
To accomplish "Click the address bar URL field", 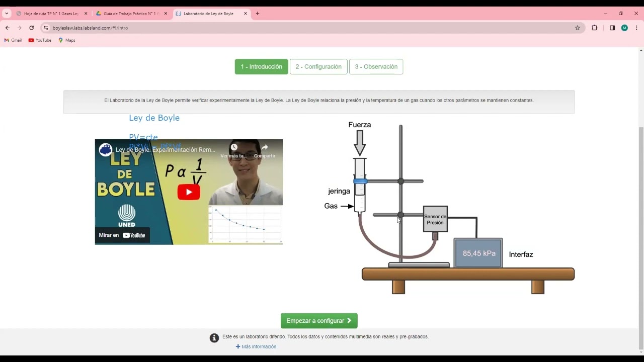I will click(x=312, y=28).
